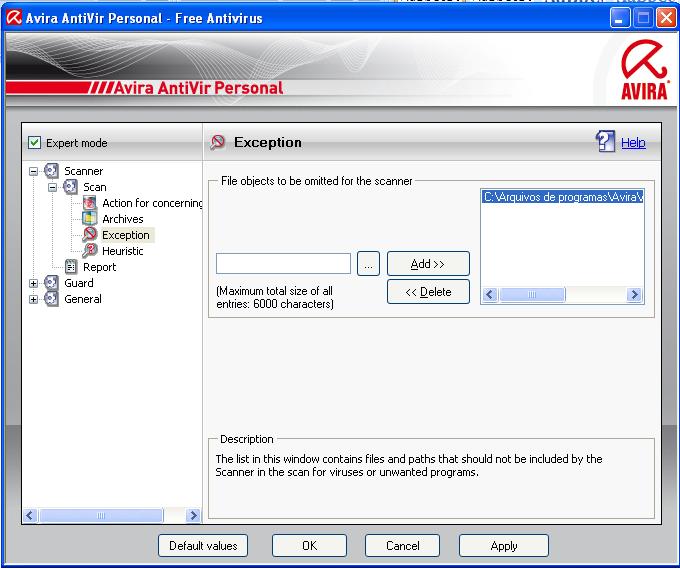Click exclusion list scroll right arrow
Viewport: 680px width, 569px height.
pos(634,295)
